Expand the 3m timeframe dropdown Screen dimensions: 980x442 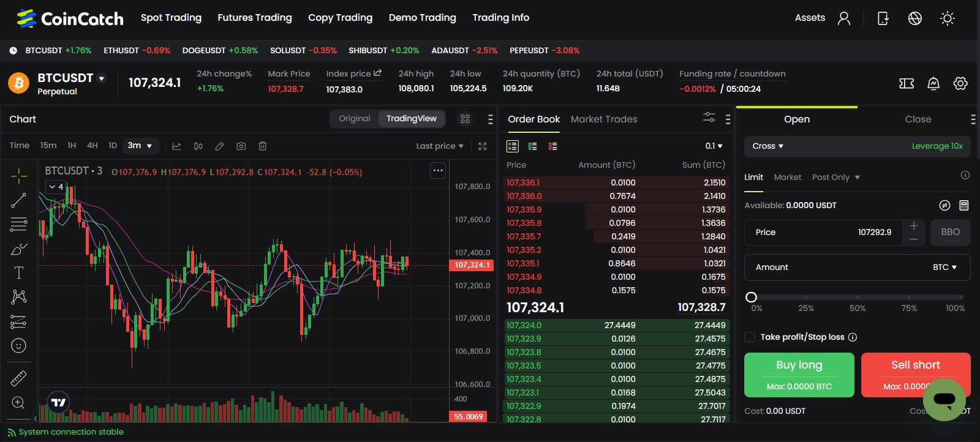coord(140,146)
